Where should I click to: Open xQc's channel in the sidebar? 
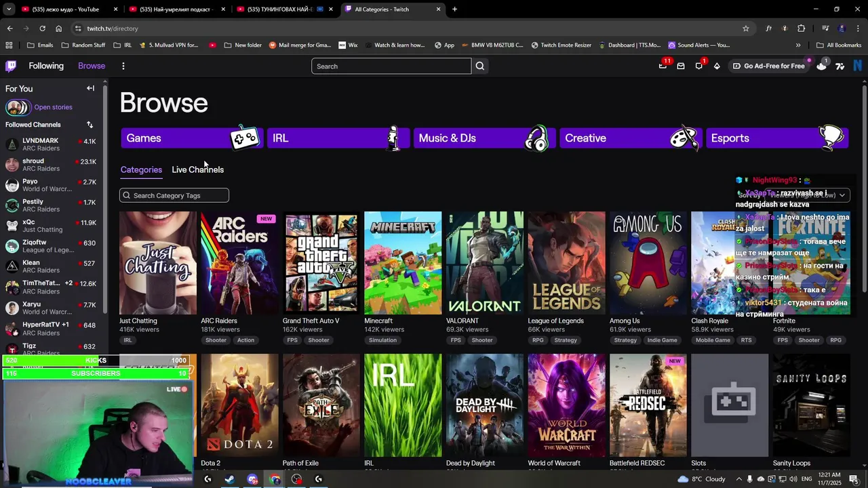pos(51,226)
